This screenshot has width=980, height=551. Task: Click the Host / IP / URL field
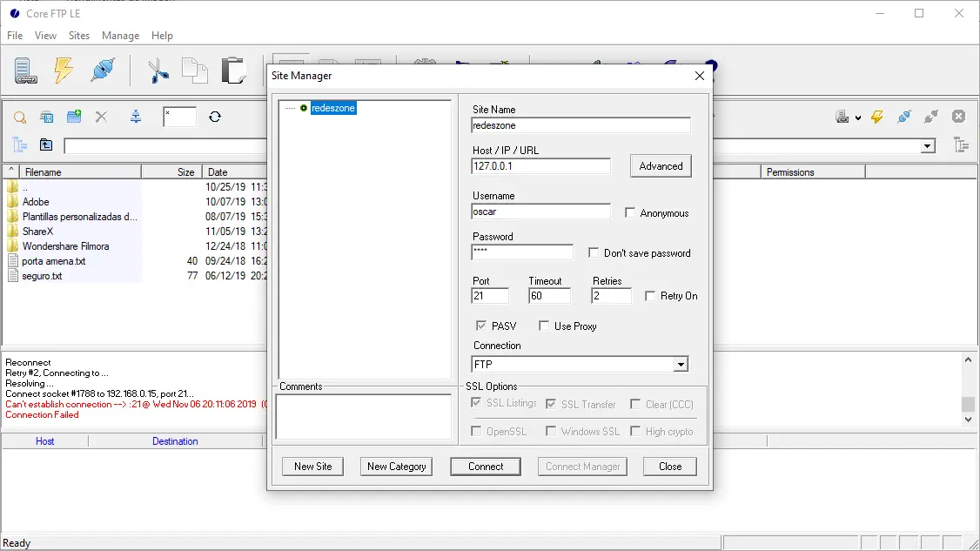540,166
